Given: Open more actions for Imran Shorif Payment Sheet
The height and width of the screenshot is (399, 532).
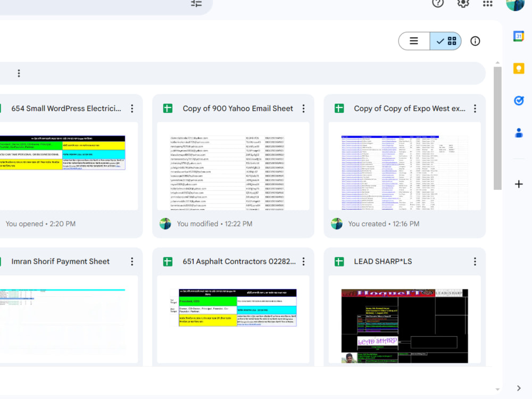Looking at the screenshot, I should 132,261.
